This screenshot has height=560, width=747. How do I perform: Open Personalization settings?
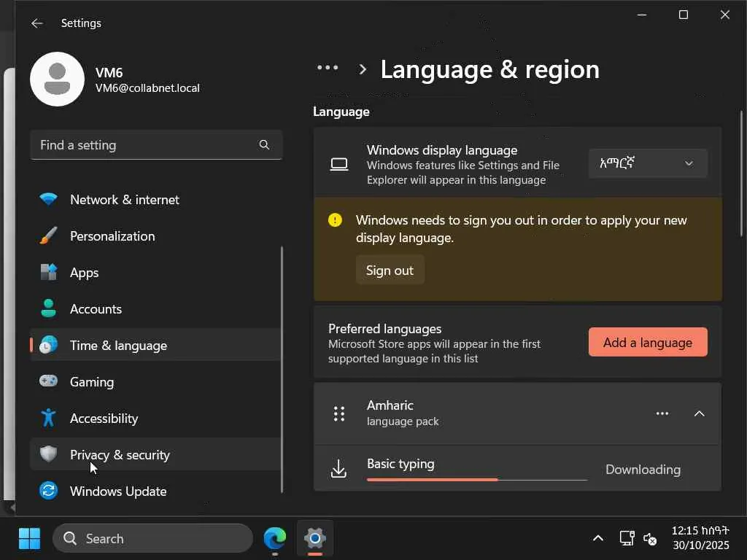point(155,236)
